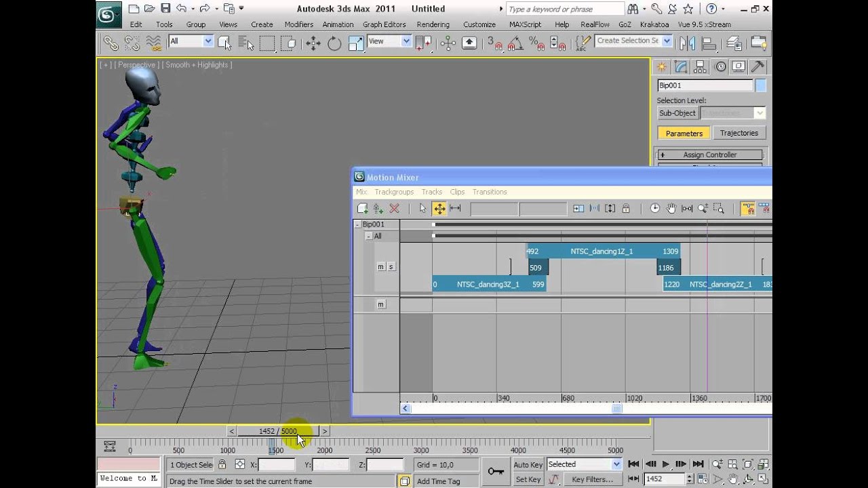Click the Mirror tool icon
Image resolution: width=868 pixels, height=488 pixels.
point(688,43)
